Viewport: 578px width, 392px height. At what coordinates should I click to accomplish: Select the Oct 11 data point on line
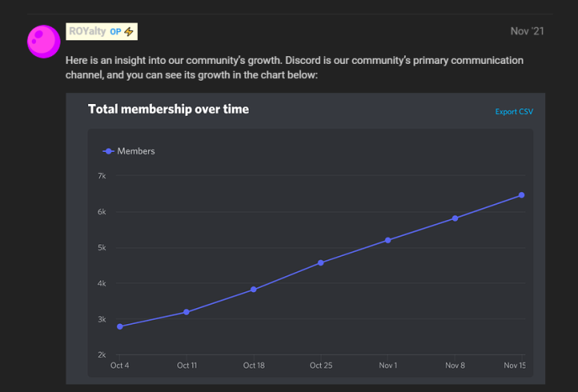[x=187, y=312]
